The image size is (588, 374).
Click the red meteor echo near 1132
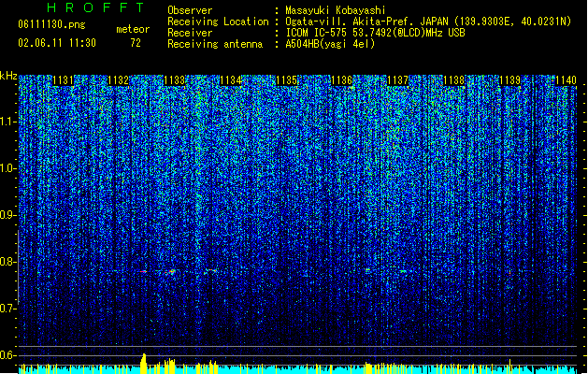click(143, 271)
